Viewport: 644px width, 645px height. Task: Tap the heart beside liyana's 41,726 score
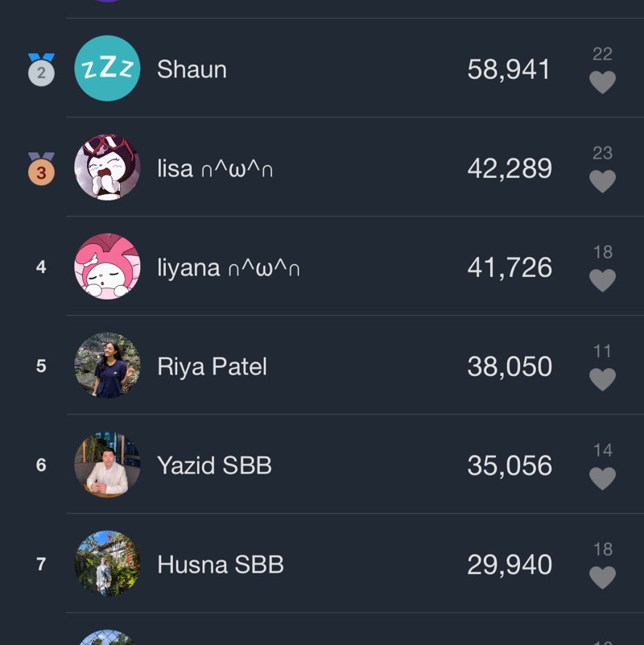[602, 280]
